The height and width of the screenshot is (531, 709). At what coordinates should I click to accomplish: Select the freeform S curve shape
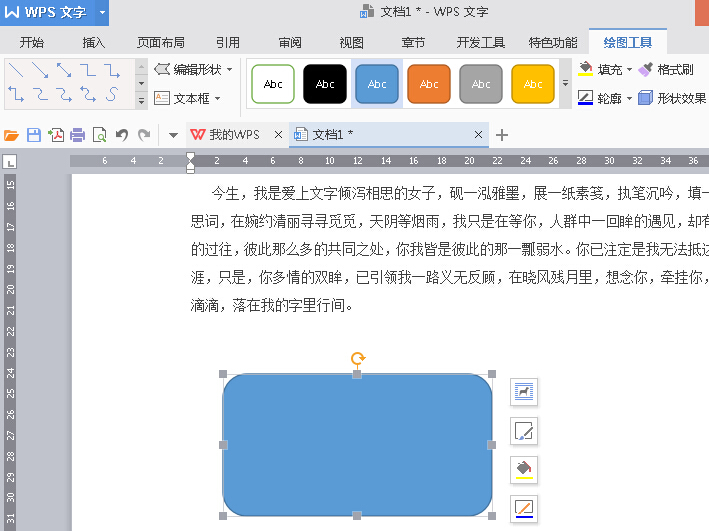(112, 94)
